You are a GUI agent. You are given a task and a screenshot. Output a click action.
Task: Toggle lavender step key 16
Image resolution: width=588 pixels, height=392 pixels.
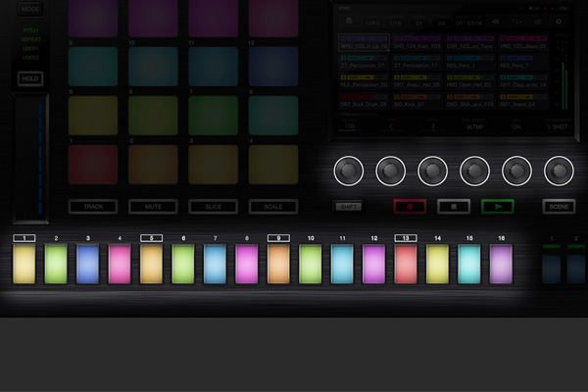point(501,264)
